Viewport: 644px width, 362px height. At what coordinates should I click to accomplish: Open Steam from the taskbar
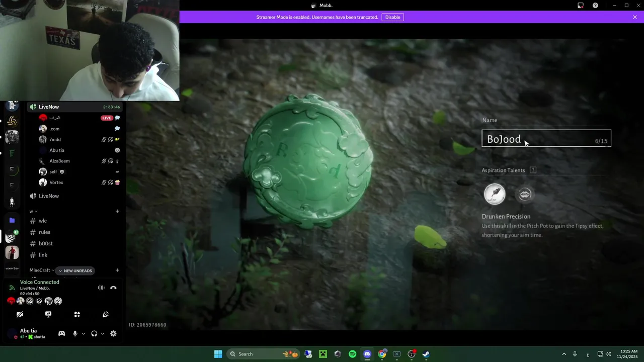[x=426, y=354]
